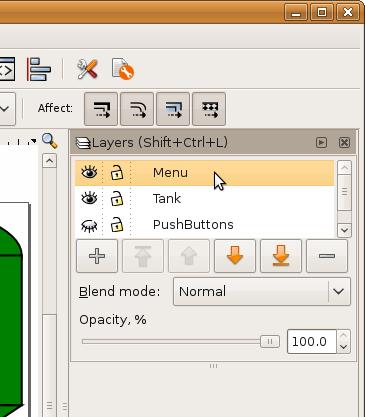Increase opacity with up stepper
The height and width of the screenshot is (417, 365).
click(344, 335)
